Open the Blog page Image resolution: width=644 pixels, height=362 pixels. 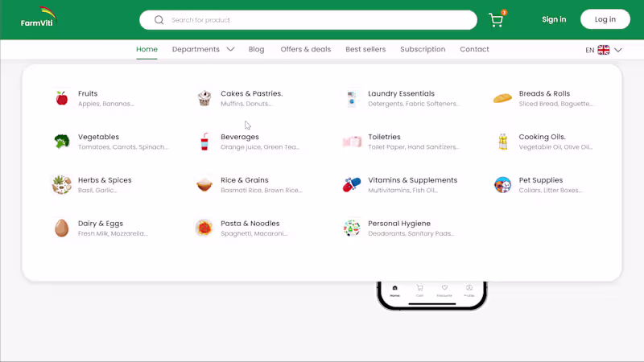point(256,49)
